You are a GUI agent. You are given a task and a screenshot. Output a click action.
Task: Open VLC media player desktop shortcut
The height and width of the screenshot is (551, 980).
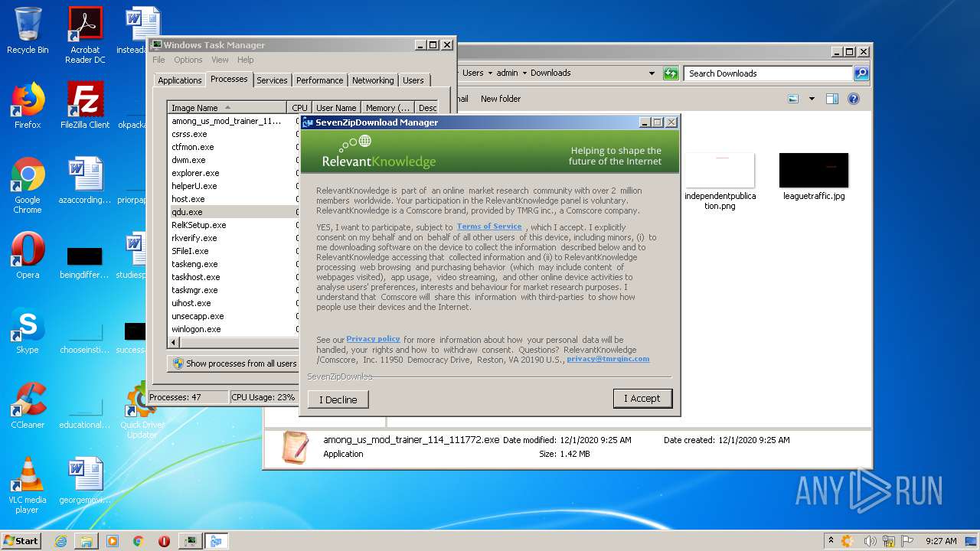tap(28, 485)
